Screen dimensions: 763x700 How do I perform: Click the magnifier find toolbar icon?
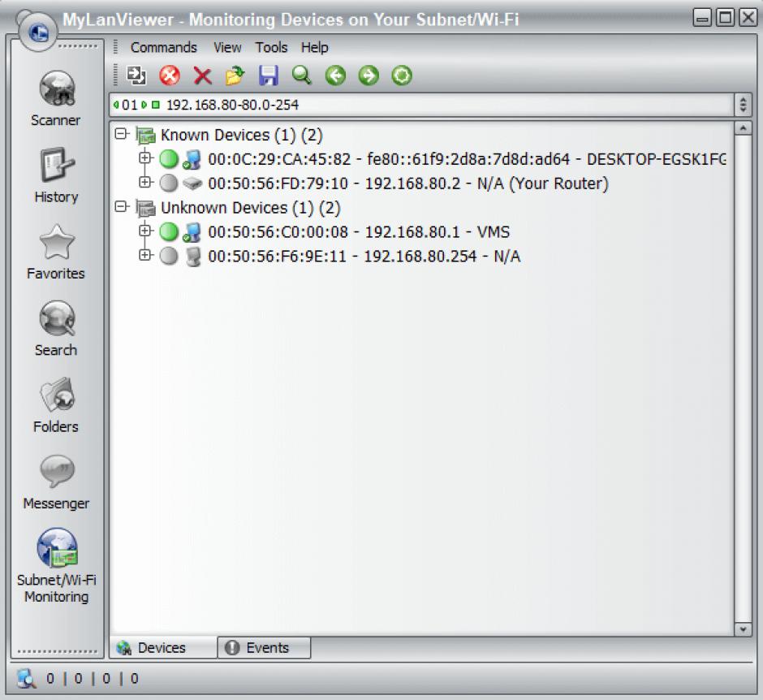click(x=302, y=76)
